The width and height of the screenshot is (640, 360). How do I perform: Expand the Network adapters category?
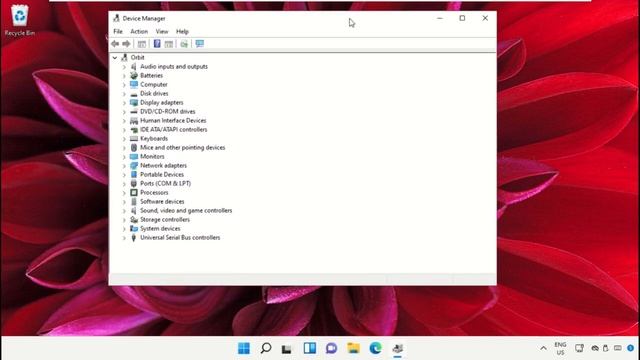[124, 165]
